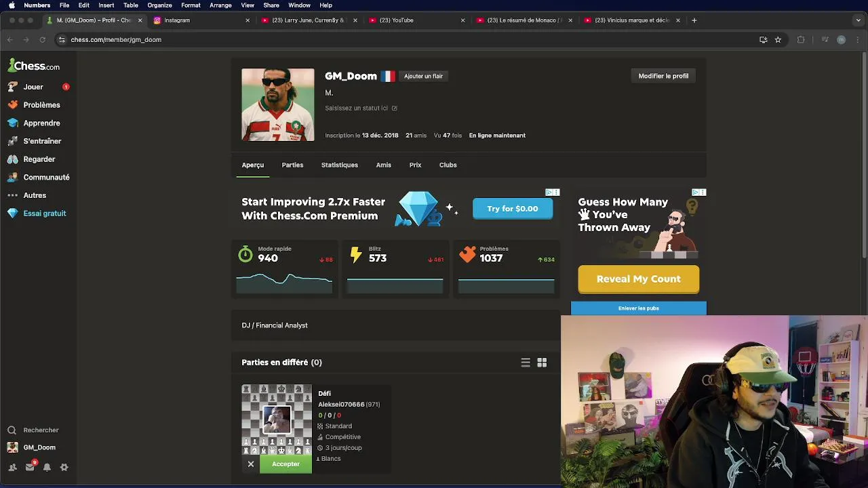
Task: Decline the challenge with X
Action: 250,464
